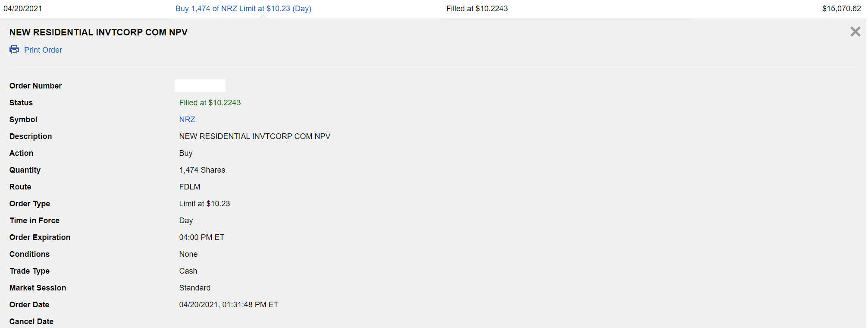Image resolution: width=868 pixels, height=328 pixels.
Task: Click the $15,070.62 amount in top row
Action: point(841,9)
